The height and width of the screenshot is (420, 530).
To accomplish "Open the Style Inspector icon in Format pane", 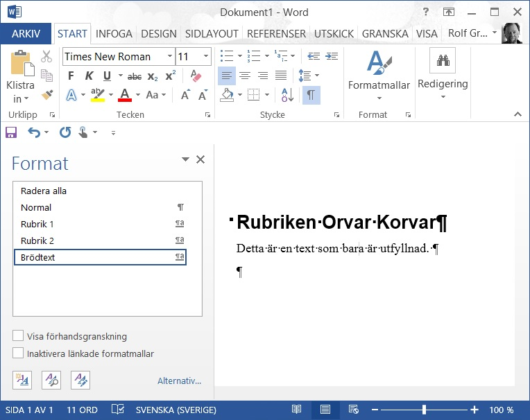I will point(51,380).
